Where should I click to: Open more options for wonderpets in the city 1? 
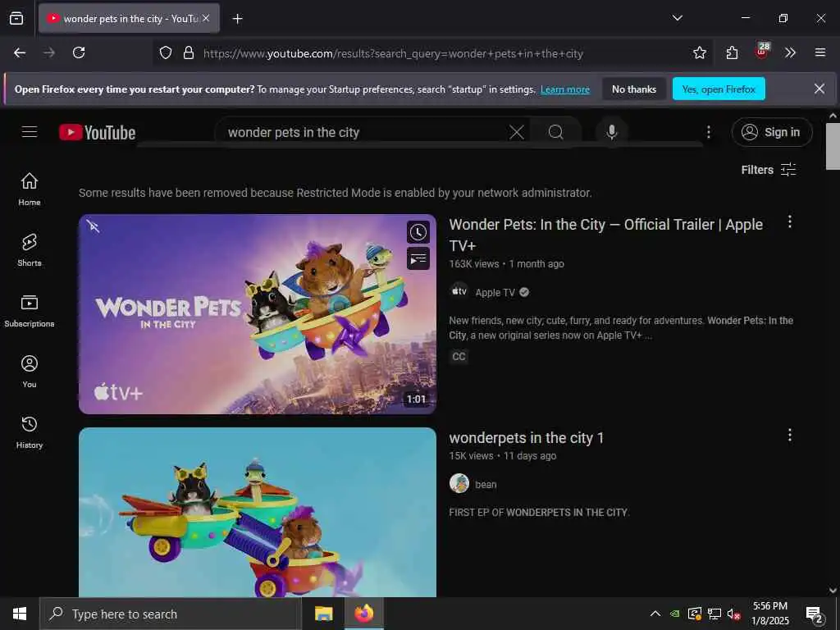[x=790, y=435]
